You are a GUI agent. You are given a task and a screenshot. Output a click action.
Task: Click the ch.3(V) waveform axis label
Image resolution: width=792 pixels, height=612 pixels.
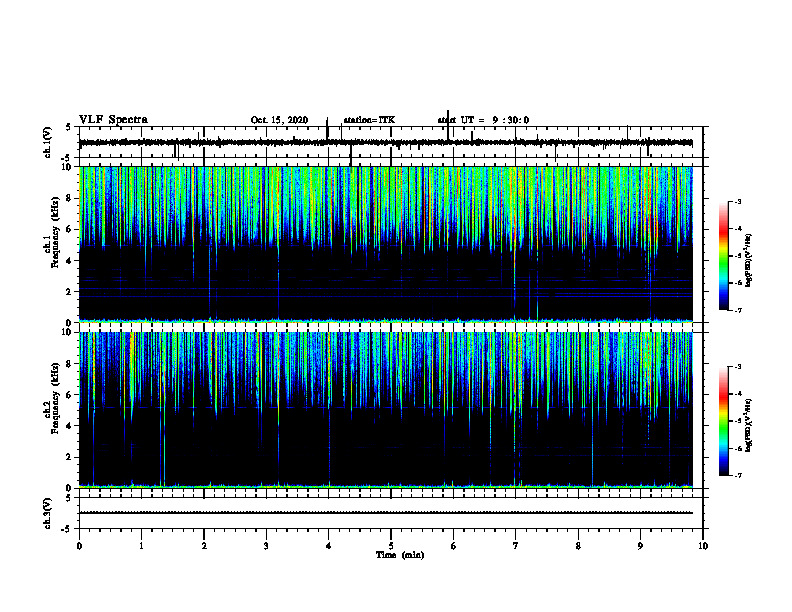tap(48, 513)
